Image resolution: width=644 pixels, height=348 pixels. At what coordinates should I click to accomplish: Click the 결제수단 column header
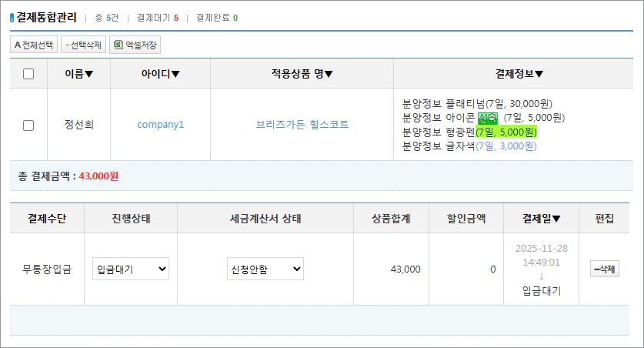[x=47, y=219]
